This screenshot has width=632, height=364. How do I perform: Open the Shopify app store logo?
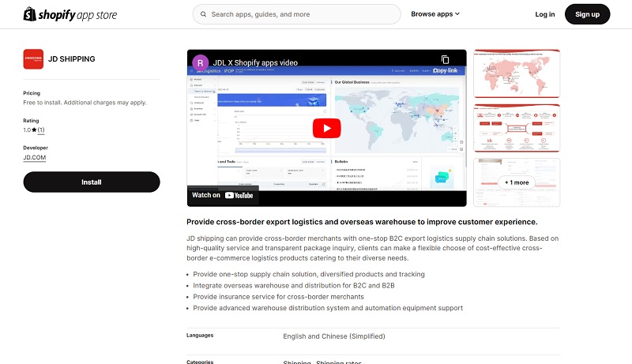point(70,14)
